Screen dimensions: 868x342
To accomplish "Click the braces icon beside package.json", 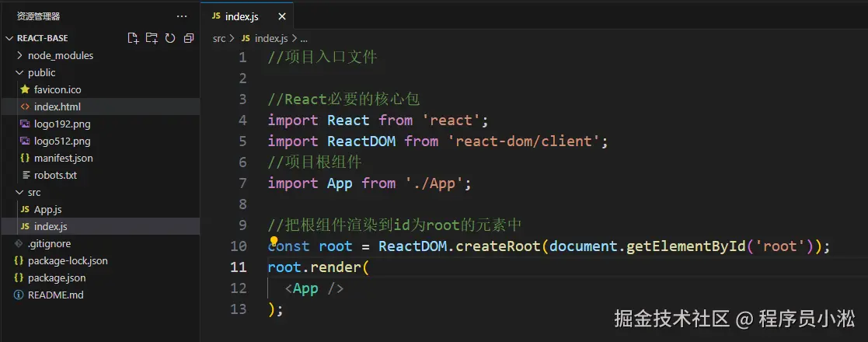I will (x=19, y=277).
